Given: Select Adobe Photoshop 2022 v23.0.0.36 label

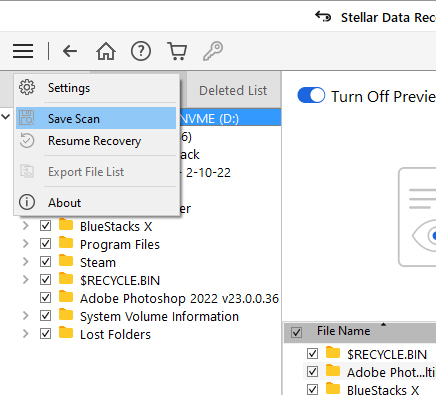Looking at the screenshot, I should pos(179,298).
